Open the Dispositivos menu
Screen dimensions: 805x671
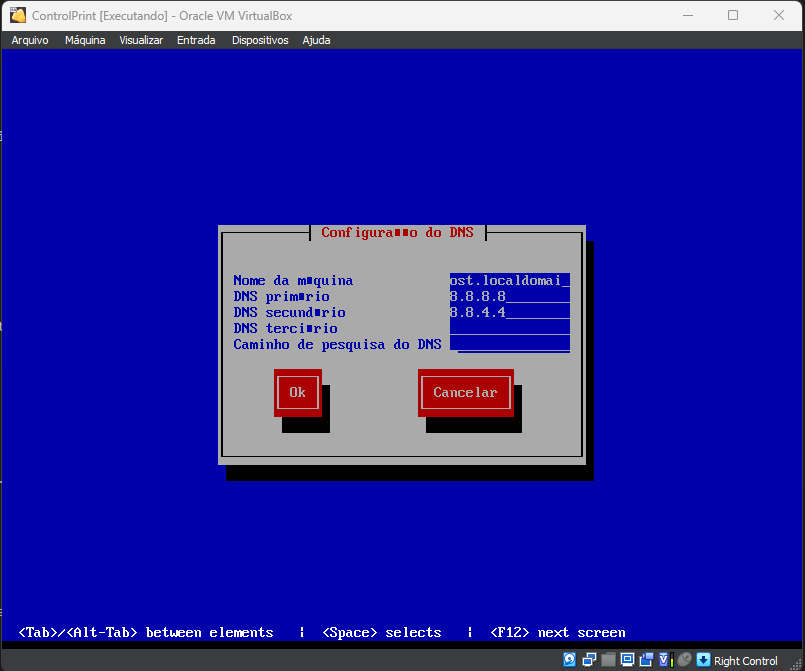tap(260, 40)
